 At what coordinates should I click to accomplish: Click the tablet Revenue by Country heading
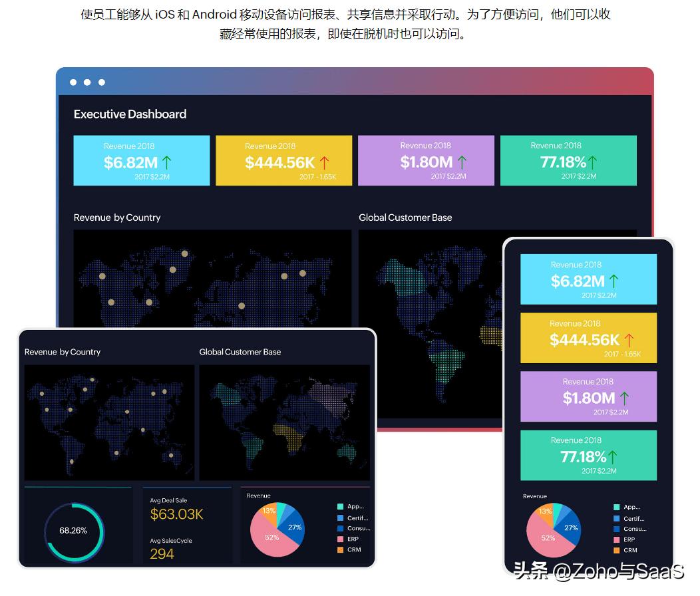[63, 352]
